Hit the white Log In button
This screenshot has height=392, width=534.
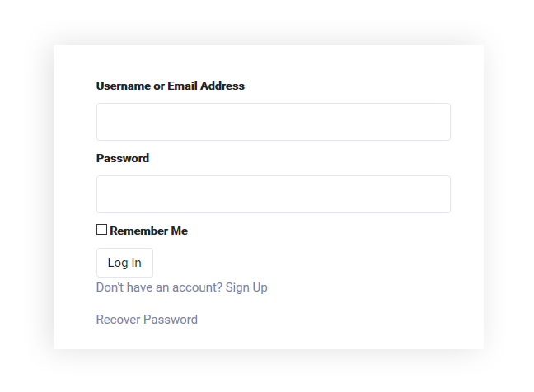click(x=124, y=263)
